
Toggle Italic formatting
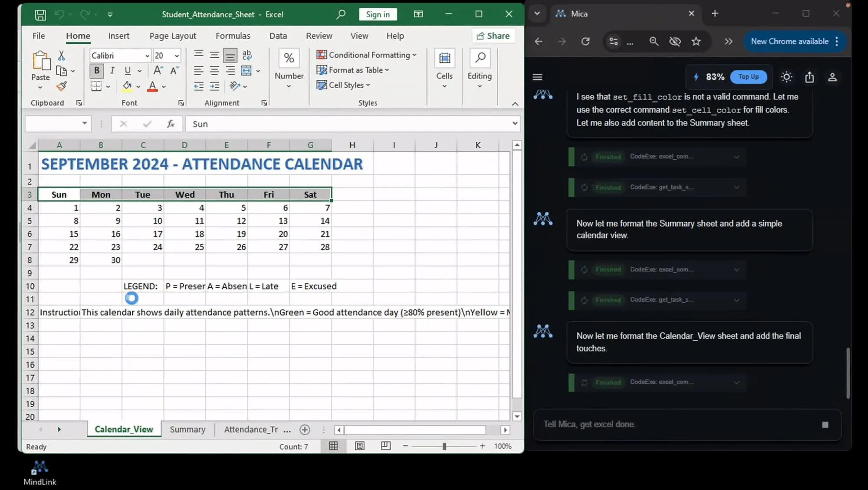pyautogui.click(x=112, y=70)
